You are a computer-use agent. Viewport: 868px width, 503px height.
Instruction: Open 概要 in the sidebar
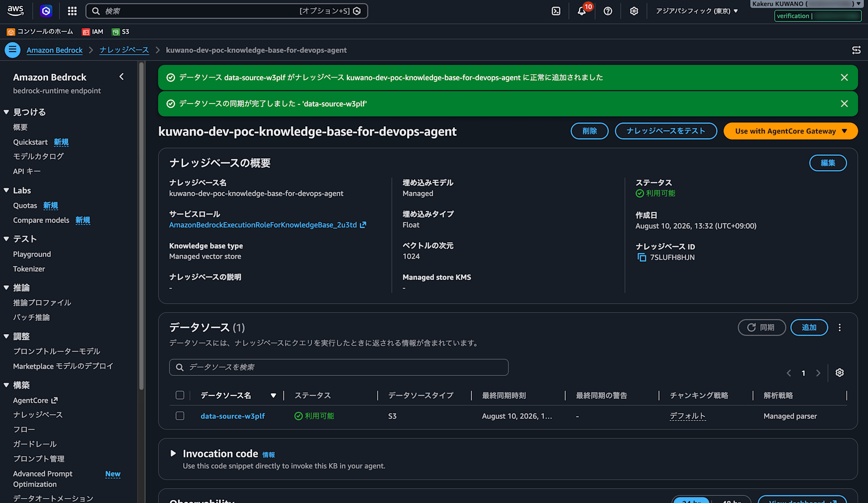point(20,127)
